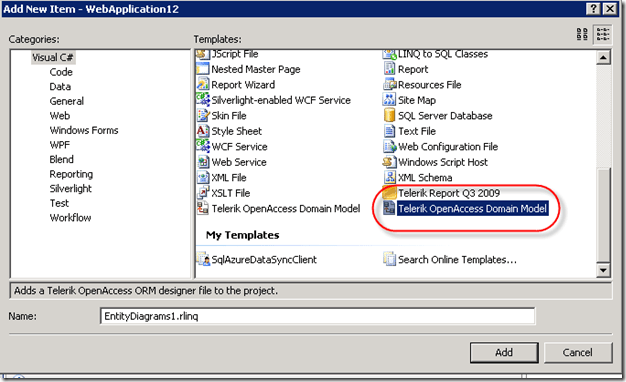626x382 pixels.
Task: Select the Web Service template icon
Action: pos(203,162)
